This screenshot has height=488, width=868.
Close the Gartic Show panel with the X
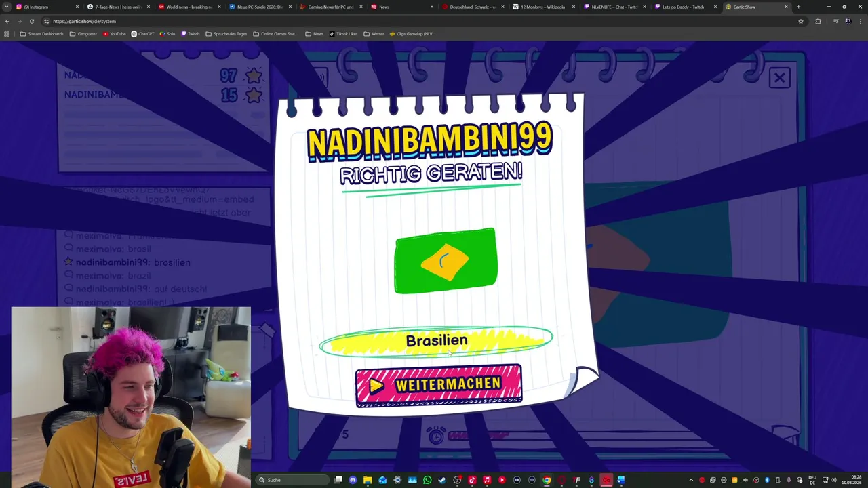779,78
